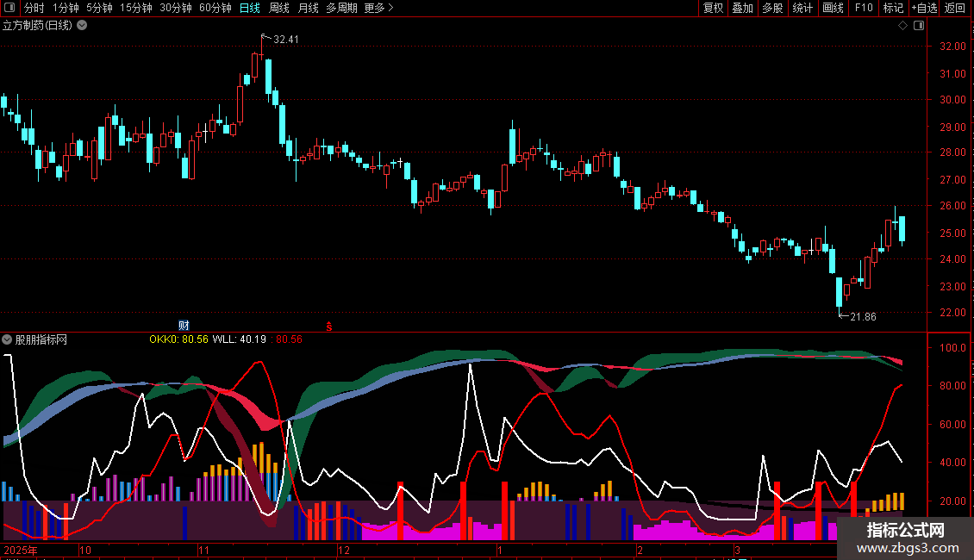Open dropdown next to 立方制药(日线)
974x560 pixels.
click(x=82, y=26)
